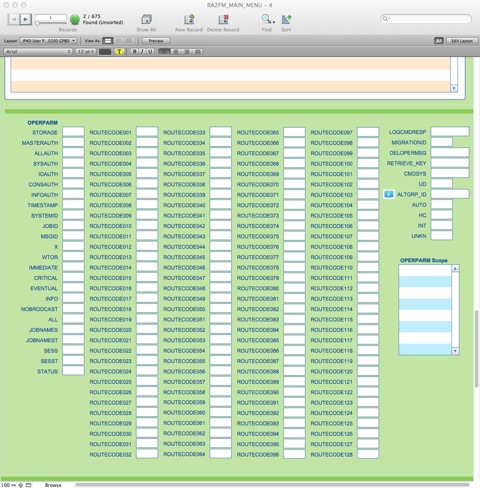
Task: Click the TIMESTAMP input field
Action: coord(73,205)
